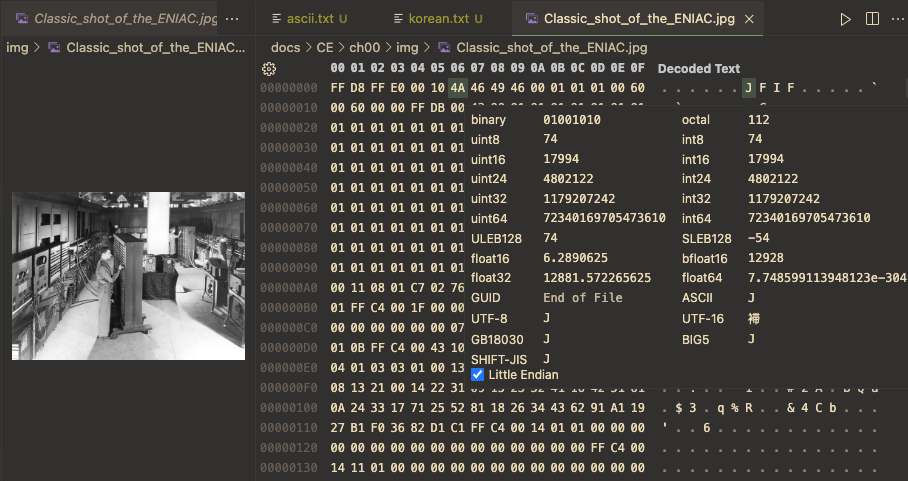Select byte 14 at start of row 00000130
This screenshot has height=481, width=908.
pos(338,468)
